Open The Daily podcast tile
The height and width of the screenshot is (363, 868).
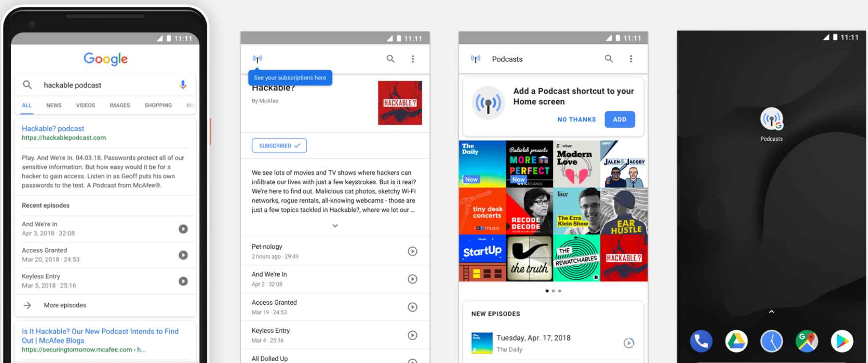coord(482,164)
